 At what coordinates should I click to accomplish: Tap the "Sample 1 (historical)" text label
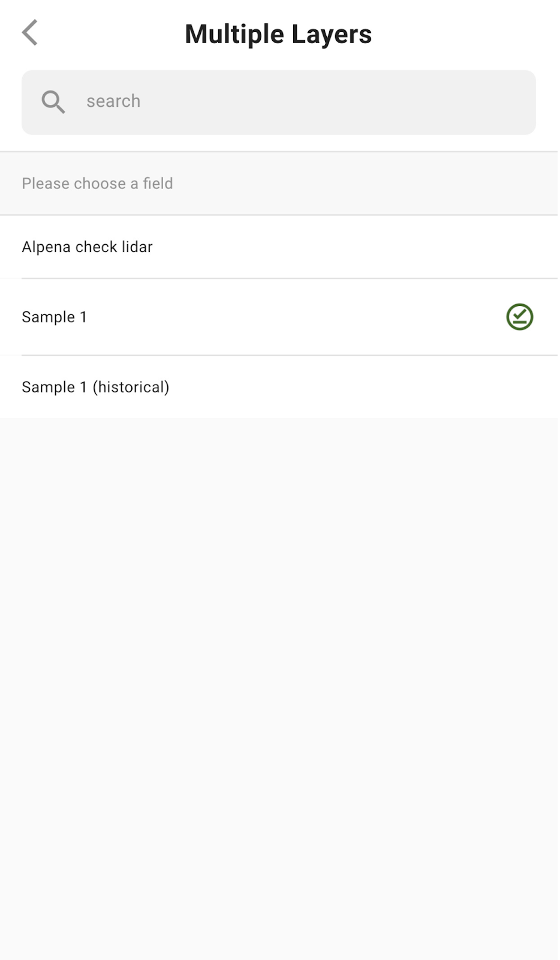pos(95,387)
